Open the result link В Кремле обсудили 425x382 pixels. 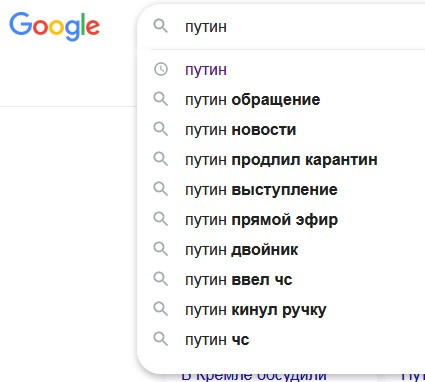click(254, 377)
